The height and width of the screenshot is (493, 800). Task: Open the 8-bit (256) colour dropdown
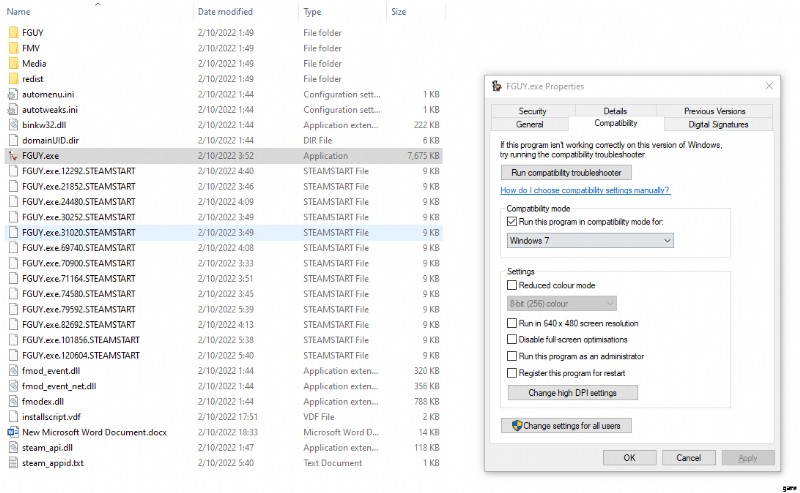pos(562,304)
